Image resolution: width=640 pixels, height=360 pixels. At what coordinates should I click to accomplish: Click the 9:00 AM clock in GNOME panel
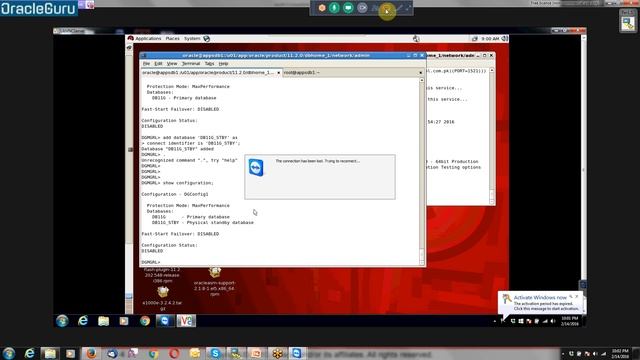pyautogui.click(x=490, y=39)
